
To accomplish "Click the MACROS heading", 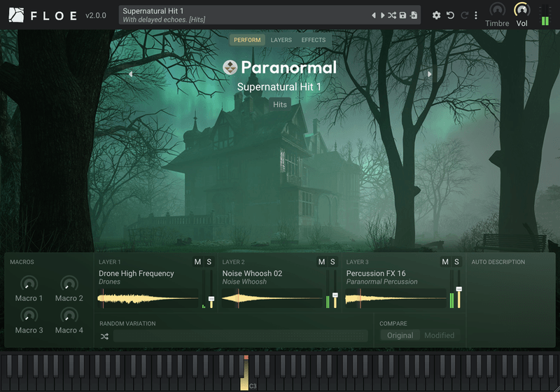I will pyautogui.click(x=22, y=262).
